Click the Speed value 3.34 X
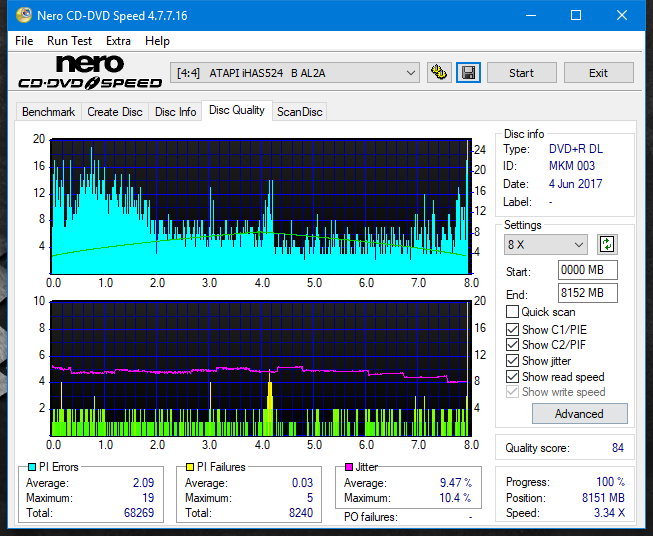Screen dimensions: 653x536 tap(609, 513)
